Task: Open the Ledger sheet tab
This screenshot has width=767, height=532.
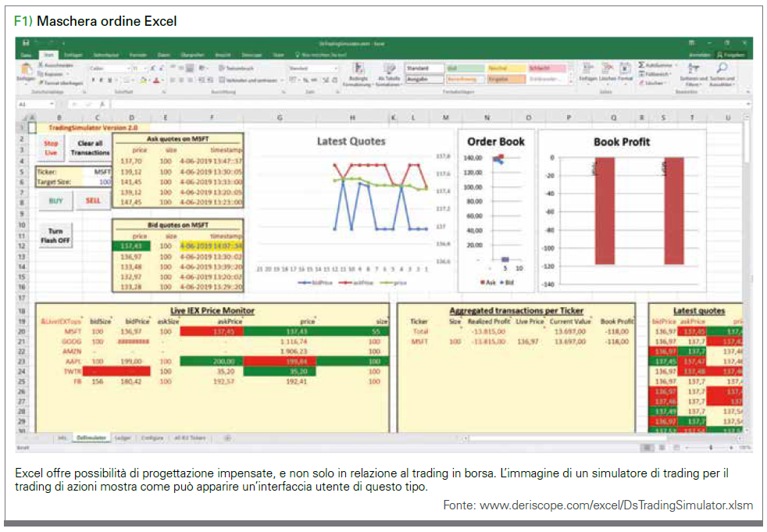Action: [x=123, y=438]
